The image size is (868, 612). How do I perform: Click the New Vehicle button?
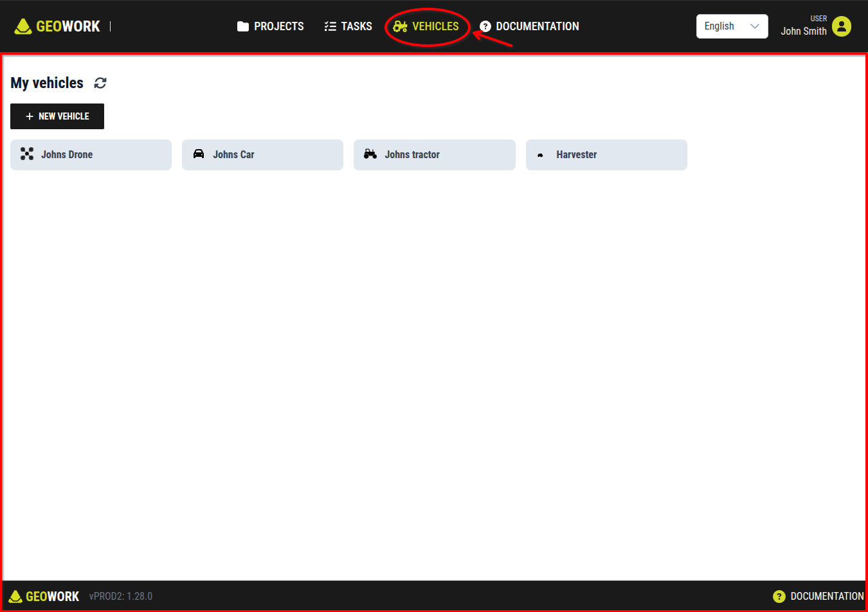(x=57, y=116)
